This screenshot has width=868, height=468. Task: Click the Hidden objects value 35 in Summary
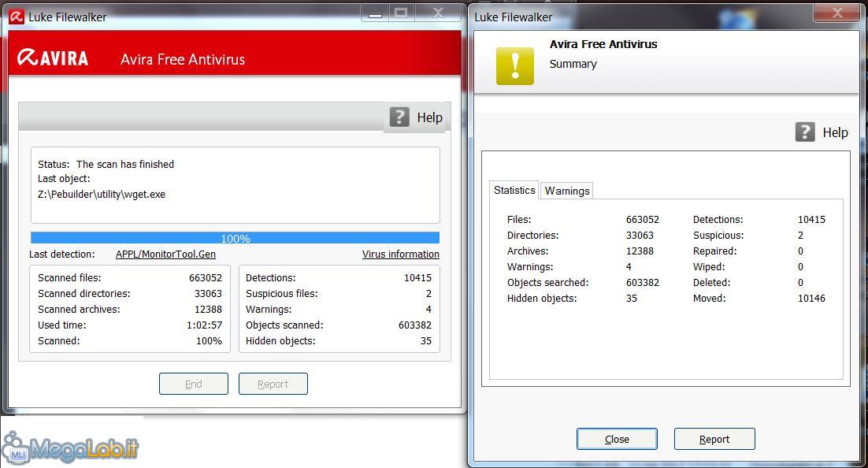(632, 299)
